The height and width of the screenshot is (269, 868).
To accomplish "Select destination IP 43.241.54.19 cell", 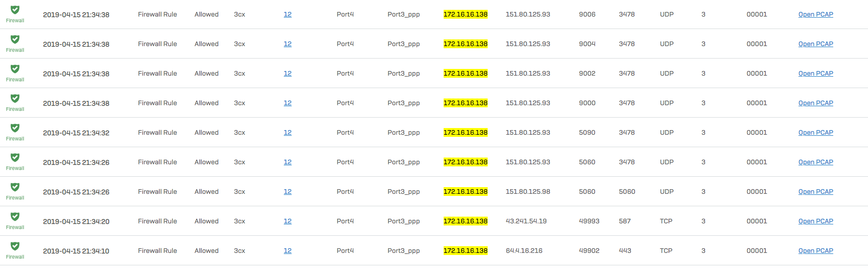I will point(526,221).
